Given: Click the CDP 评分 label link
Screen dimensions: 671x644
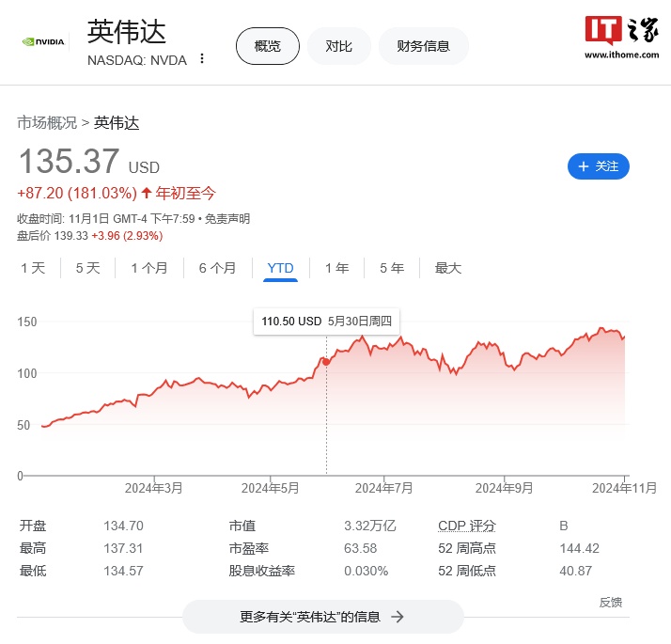Looking at the screenshot, I should 466,526.
